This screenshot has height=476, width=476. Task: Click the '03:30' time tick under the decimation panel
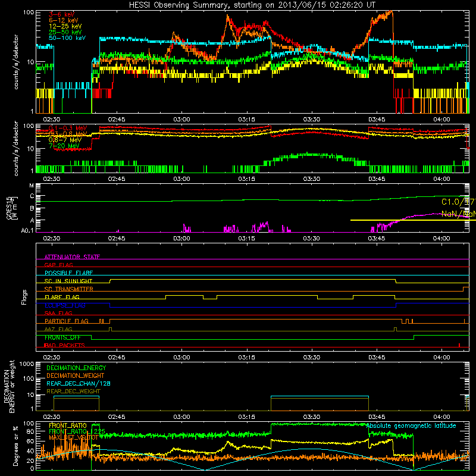click(311, 417)
